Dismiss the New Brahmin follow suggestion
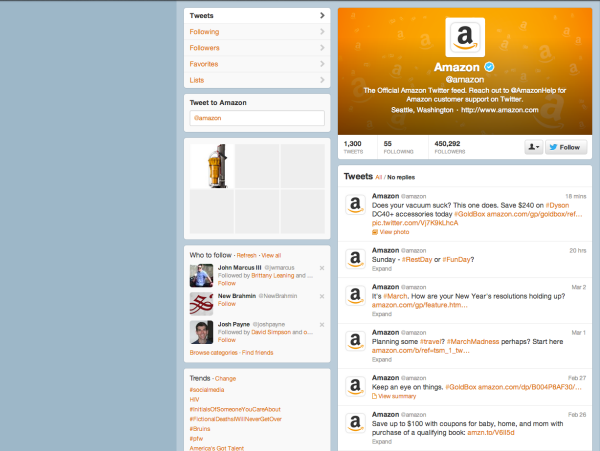This screenshot has height=451, width=600. [x=321, y=297]
